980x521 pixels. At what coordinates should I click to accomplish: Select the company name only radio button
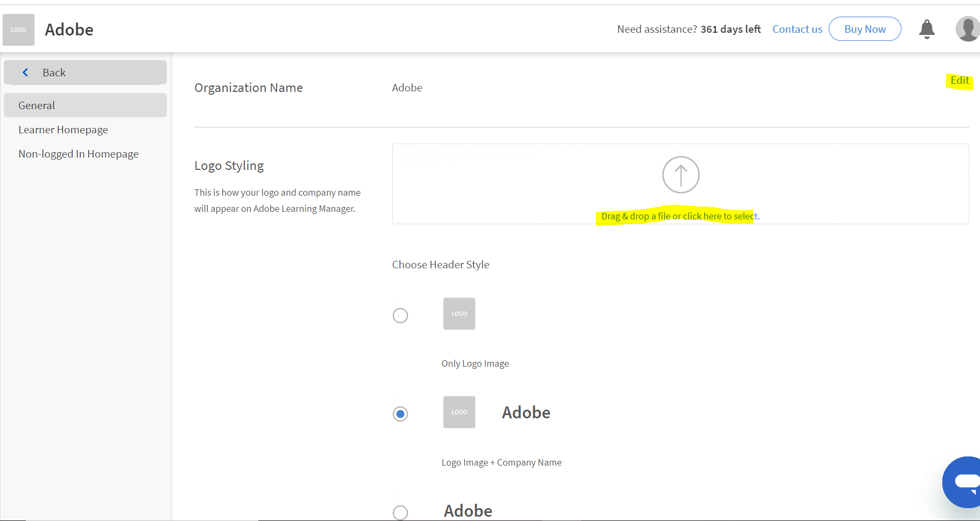400,512
